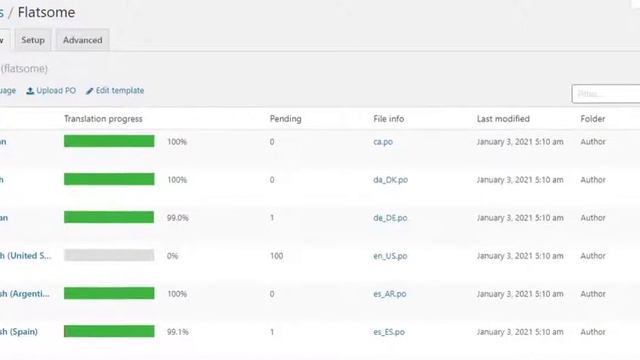Open the ca.po file link
640x360 pixels.
pyautogui.click(x=383, y=142)
